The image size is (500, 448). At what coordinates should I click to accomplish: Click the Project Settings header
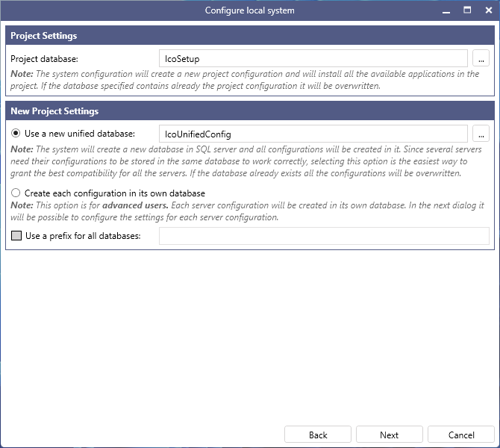[250, 35]
